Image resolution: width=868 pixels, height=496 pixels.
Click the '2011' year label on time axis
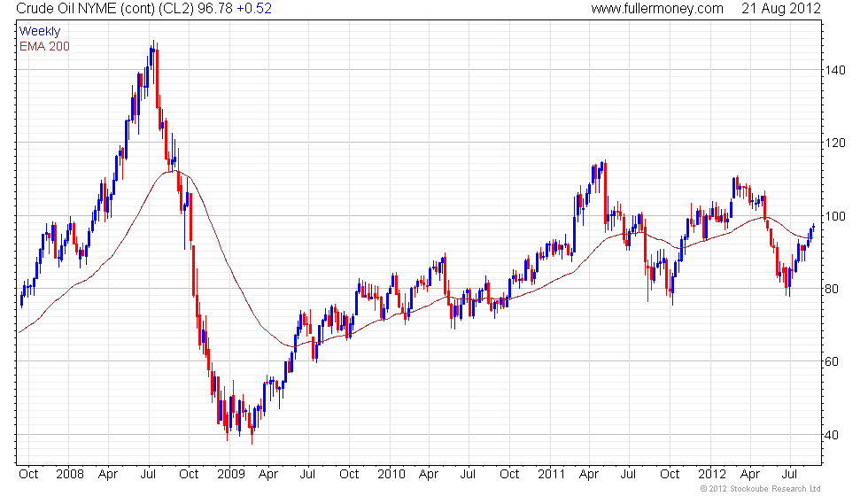pos(551,475)
